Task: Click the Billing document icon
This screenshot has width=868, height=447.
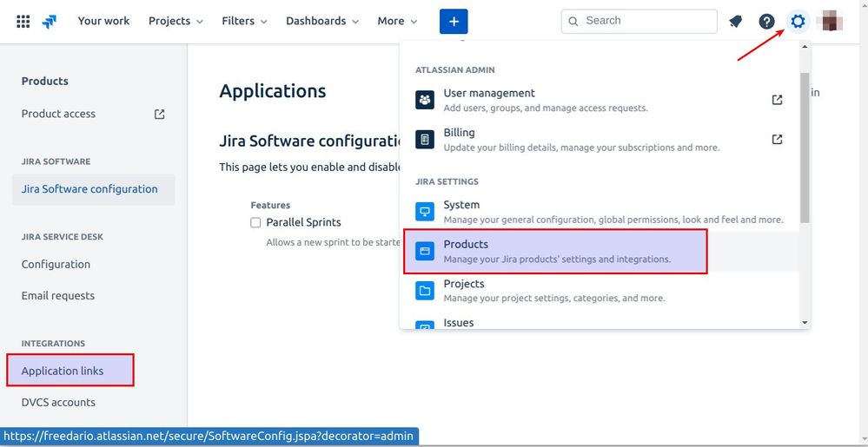Action: coord(425,140)
